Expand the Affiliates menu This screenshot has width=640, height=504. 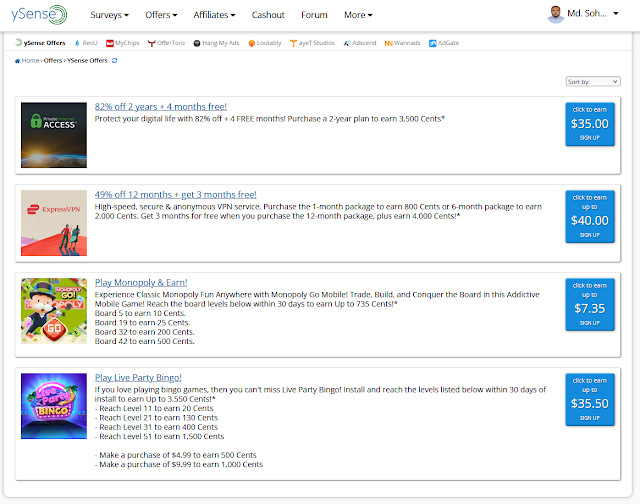click(x=214, y=15)
